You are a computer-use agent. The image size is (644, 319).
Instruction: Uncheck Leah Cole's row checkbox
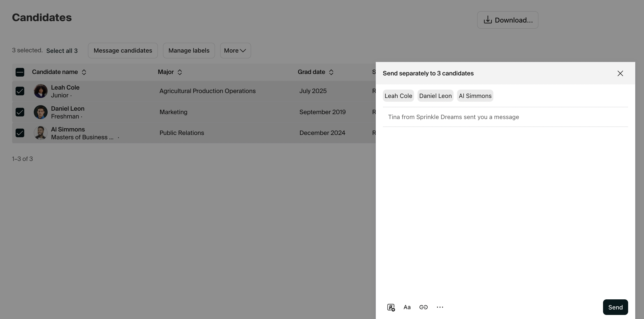pyautogui.click(x=20, y=91)
